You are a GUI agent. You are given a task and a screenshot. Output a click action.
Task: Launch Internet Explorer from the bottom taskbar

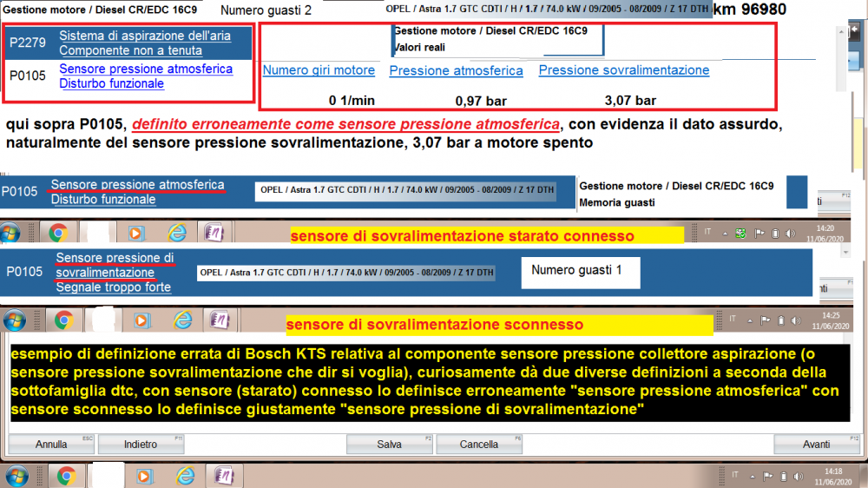(183, 476)
